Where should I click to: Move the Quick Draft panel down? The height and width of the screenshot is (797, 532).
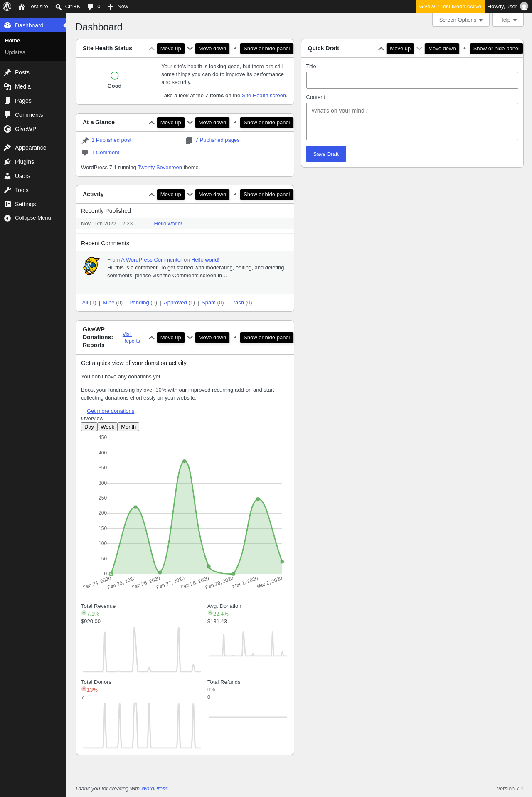click(x=419, y=49)
